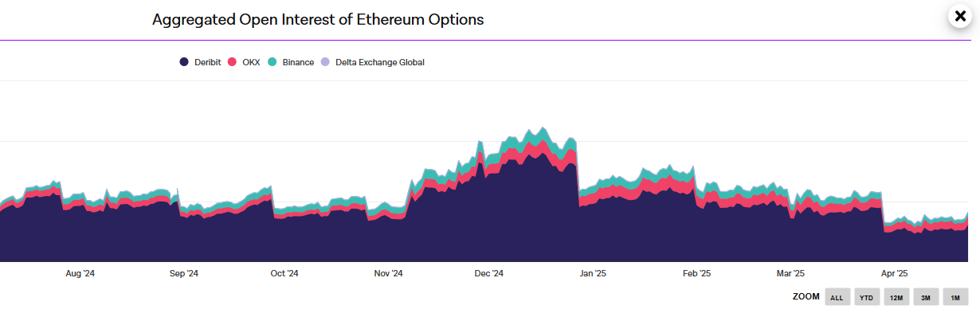The width and height of the screenshot is (980, 317).
Task: Choose the 3M zoom option
Action: [x=925, y=297]
